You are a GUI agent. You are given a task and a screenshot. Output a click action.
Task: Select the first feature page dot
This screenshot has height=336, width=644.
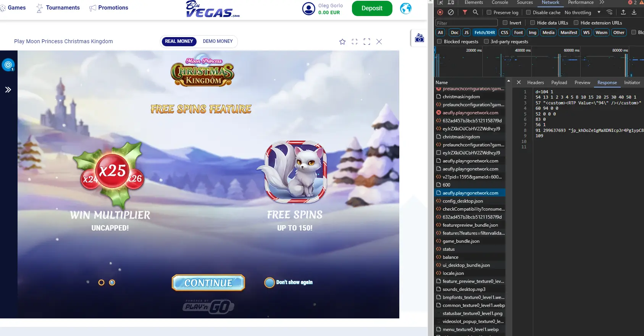[x=101, y=282]
